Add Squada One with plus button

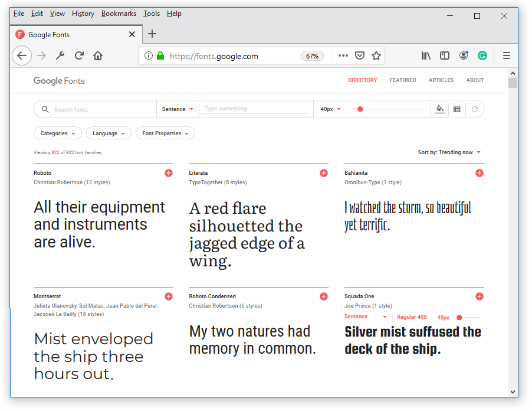tap(480, 296)
